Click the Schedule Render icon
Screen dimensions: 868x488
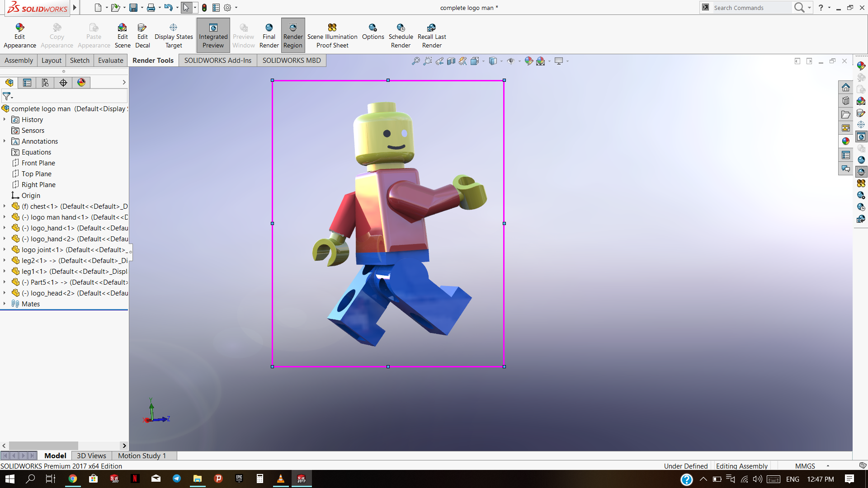(401, 28)
